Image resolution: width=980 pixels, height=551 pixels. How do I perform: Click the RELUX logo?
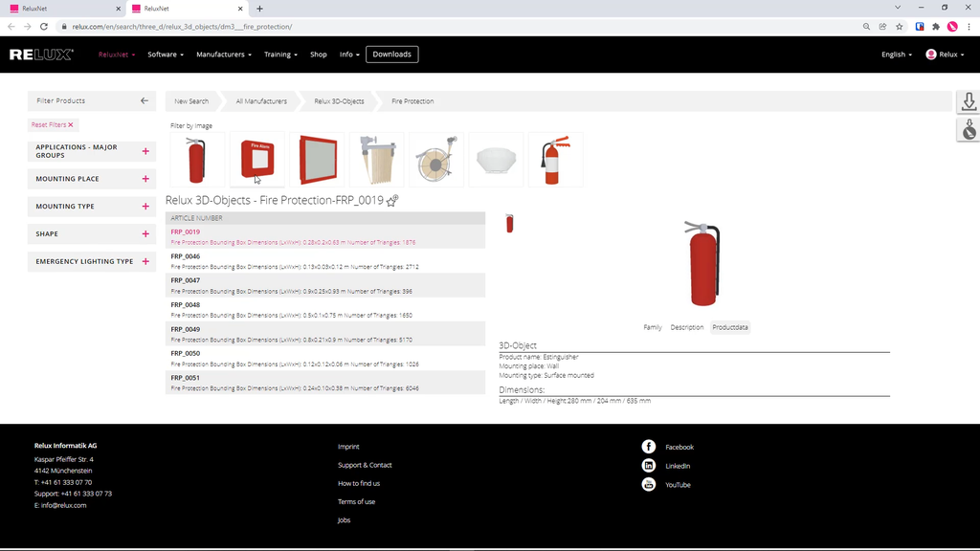(x=41, y=55)
